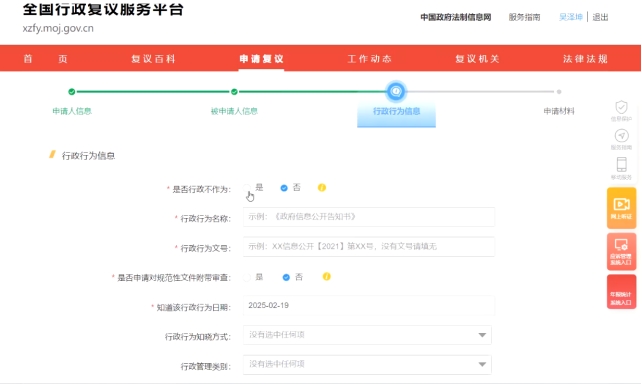Open the 申请复议 nav item
642x385 pixels.
click(261, 59)
